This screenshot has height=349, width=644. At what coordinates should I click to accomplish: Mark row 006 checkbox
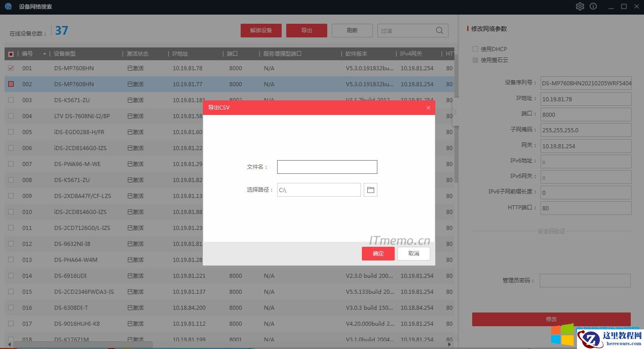click(11, 148)
